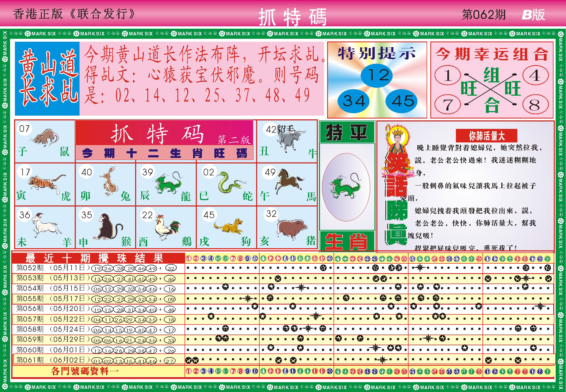Screen dimensions: 566x392
Task: Click lucky combination circle number 1
Action: (447, 75)
